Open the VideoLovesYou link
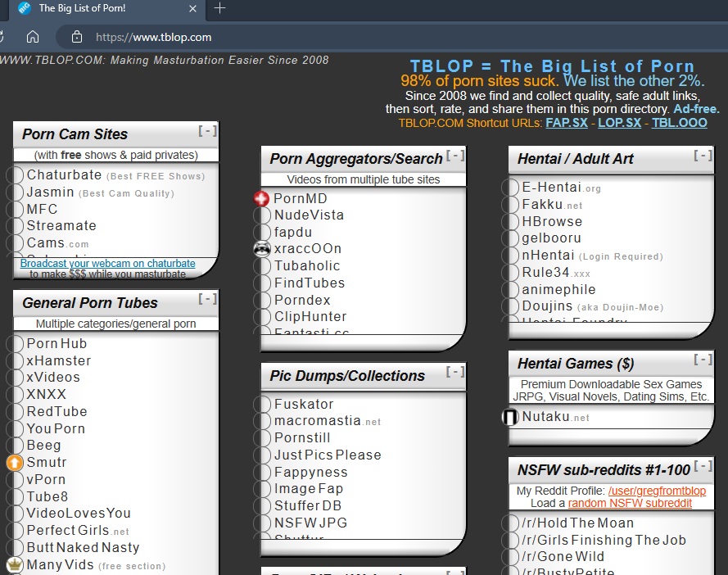Viewport: 728px width, 575px height. [x=79, y=514]
